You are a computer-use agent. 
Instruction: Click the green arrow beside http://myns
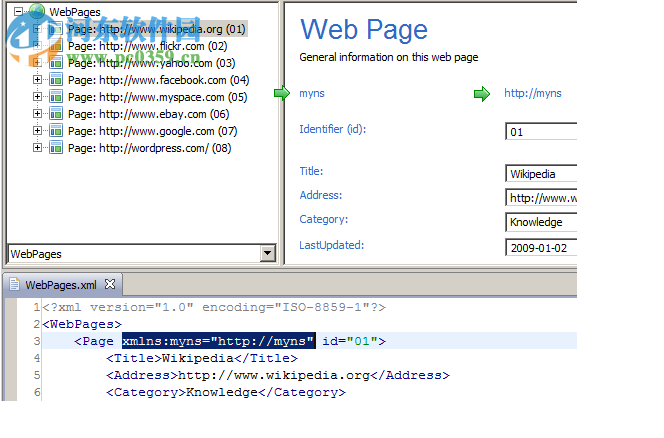pos(482,94)
